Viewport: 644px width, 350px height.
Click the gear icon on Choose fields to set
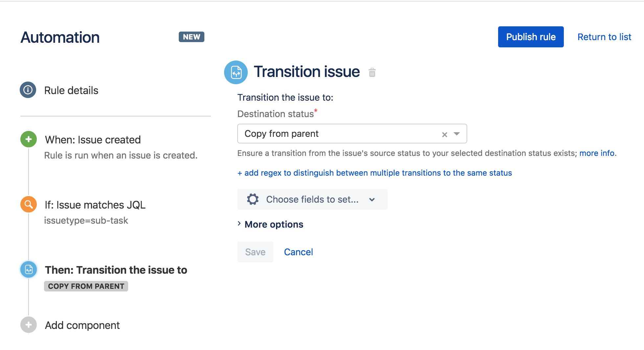tap(252, 199)
